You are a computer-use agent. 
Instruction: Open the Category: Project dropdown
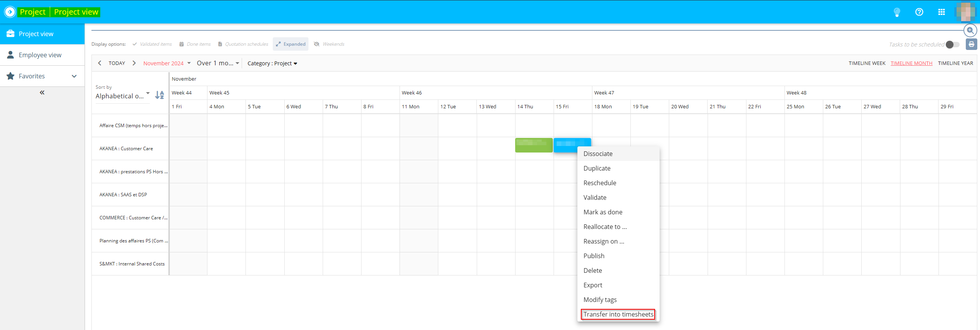(272, 63)
